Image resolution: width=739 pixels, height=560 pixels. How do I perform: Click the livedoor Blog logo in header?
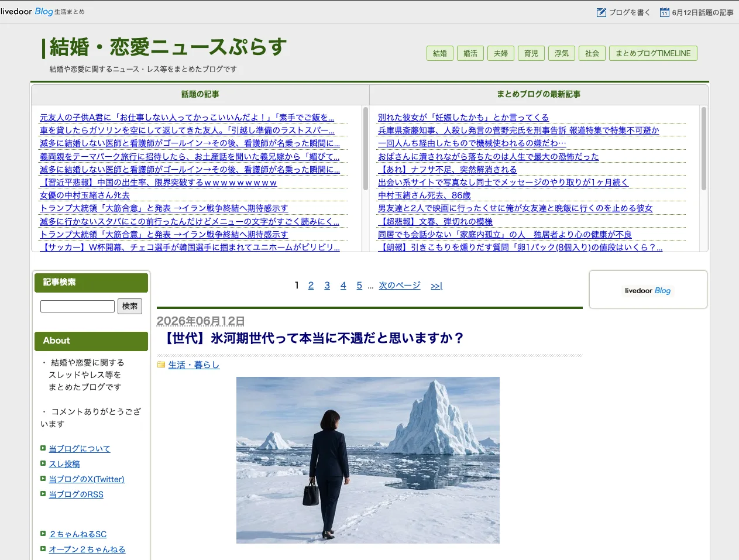(27, 12)
